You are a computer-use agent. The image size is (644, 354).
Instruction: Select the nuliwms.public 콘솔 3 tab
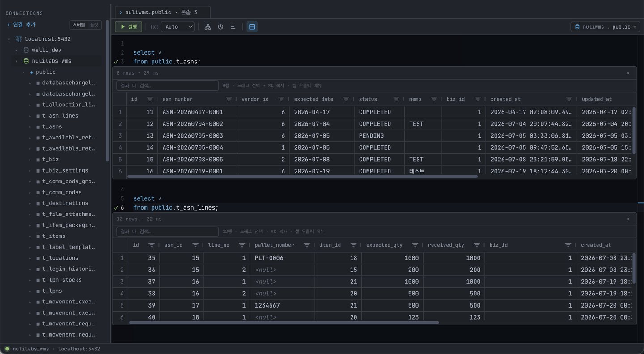(162, 12)
